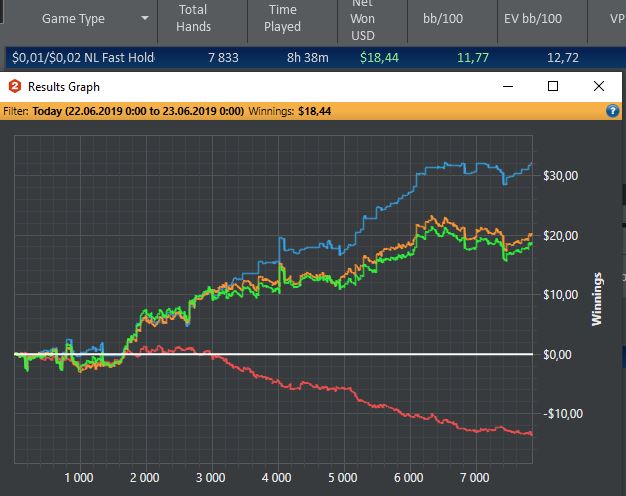Click the $10,00 axis label
Viewport: 626px width, 496px height.
[x=560, y=295]
